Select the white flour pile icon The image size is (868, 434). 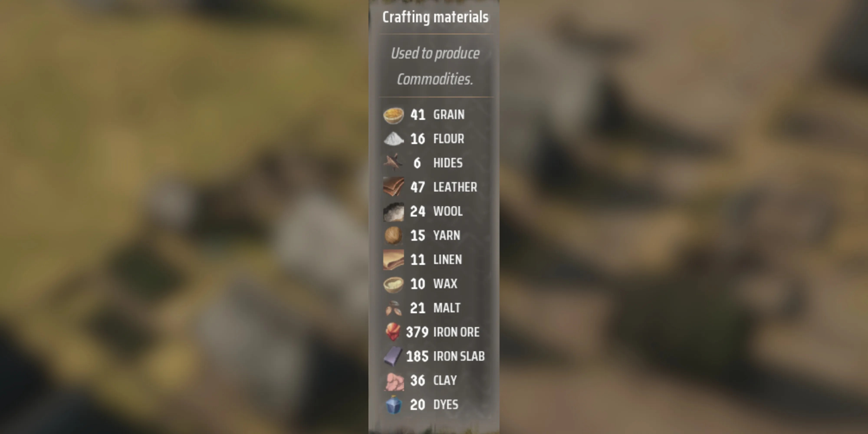point(393,139)
